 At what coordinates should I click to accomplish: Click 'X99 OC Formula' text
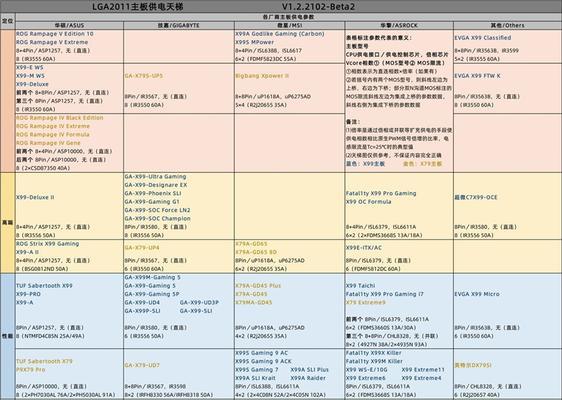click(x=368, y=201)
